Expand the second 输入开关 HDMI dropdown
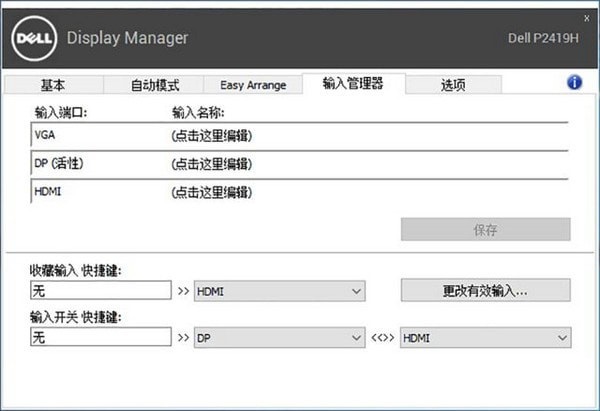600x411 pixels. (485, 339)
